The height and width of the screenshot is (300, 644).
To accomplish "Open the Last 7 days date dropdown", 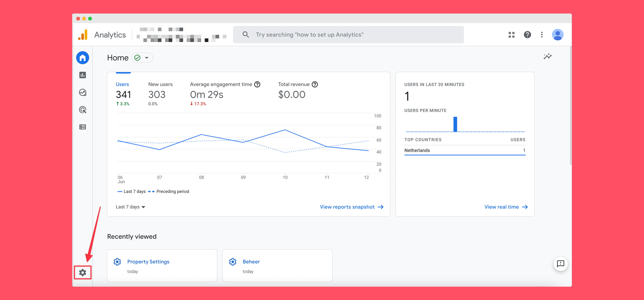I will [x=130, y=207].
